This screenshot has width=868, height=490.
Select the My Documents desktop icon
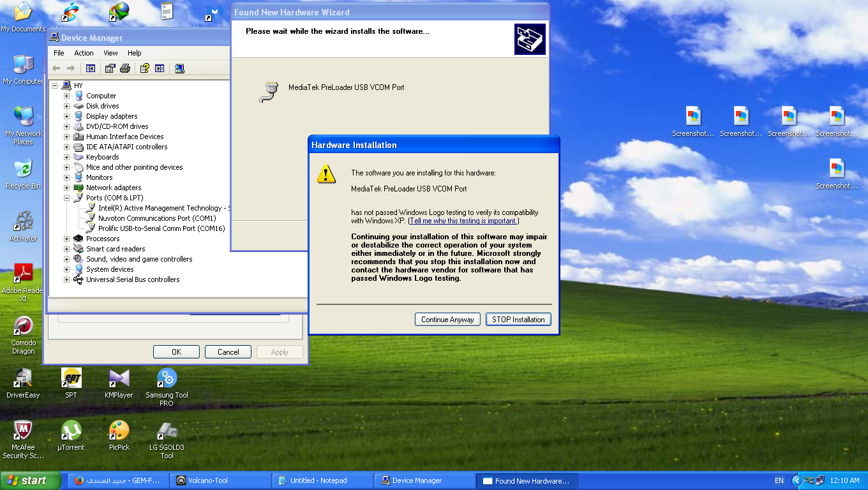point(23,17)
